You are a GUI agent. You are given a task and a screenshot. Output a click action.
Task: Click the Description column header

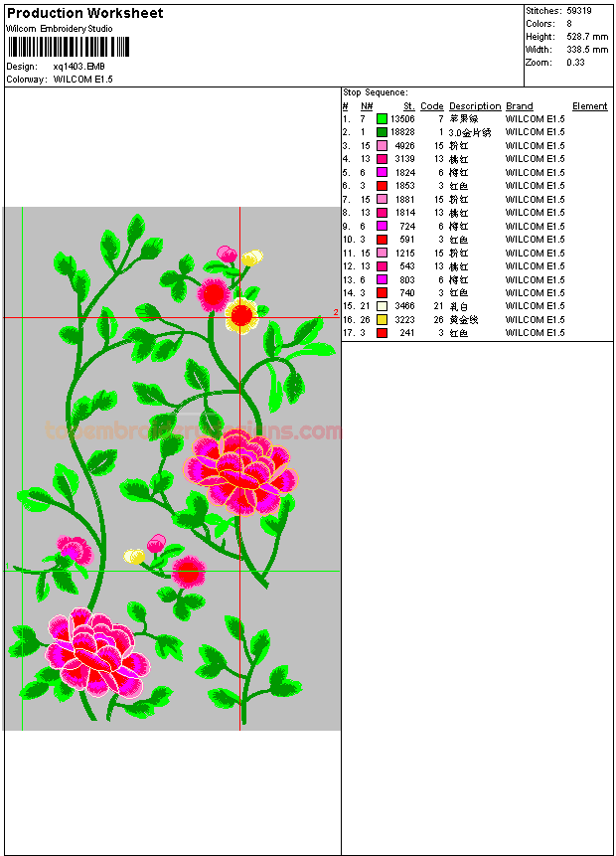(x=474, y=106)
